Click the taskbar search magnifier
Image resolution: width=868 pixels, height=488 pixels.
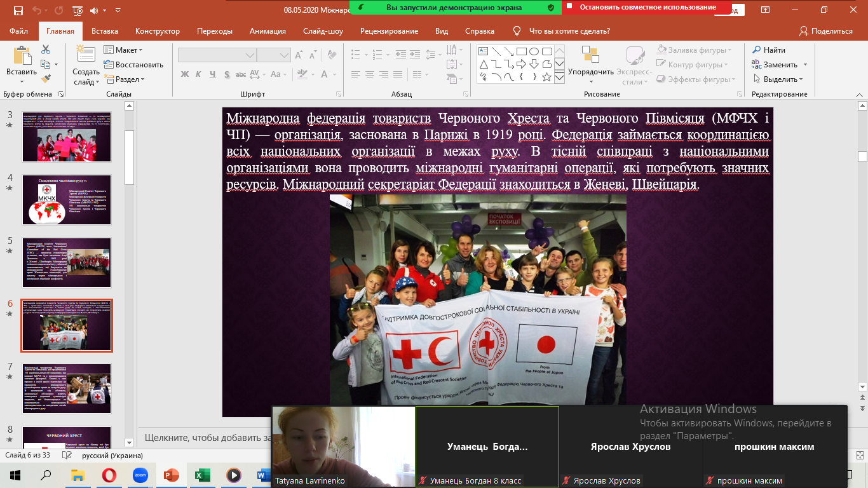46,475
